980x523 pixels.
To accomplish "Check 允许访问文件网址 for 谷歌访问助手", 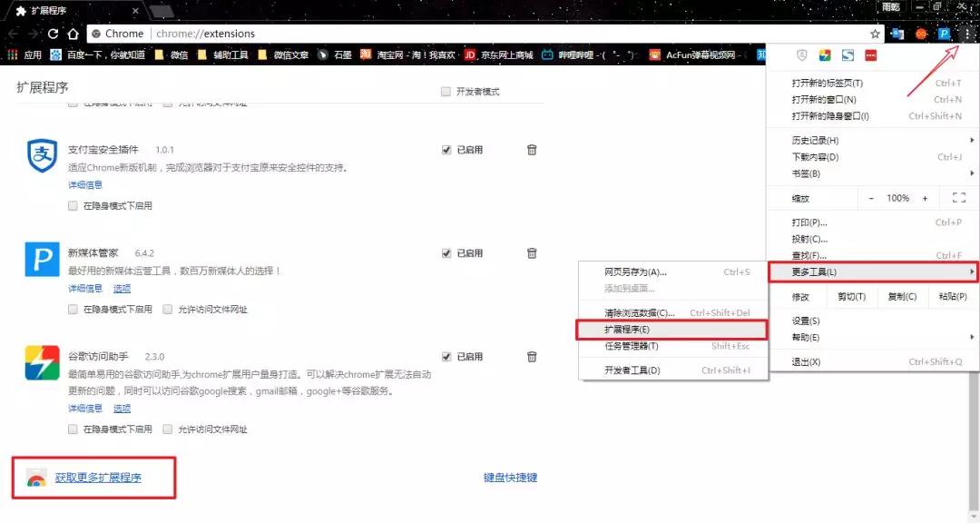I will point(168,429).
